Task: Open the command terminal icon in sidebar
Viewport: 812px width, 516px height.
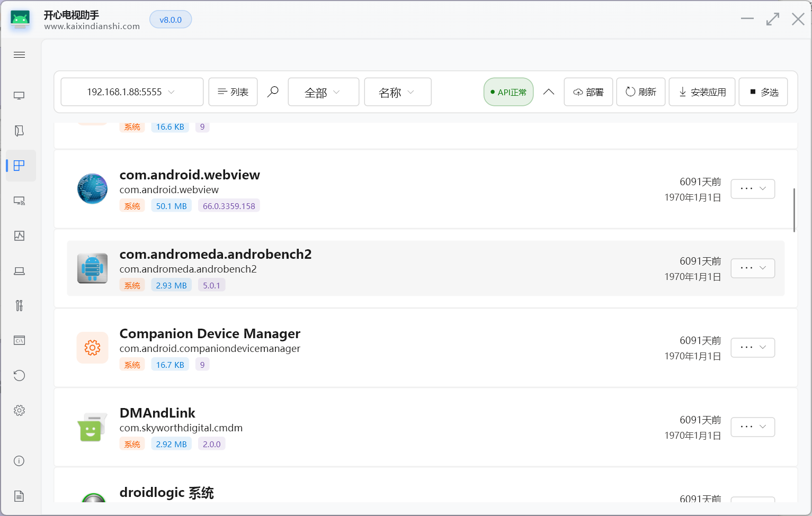Action: point(19,341)
